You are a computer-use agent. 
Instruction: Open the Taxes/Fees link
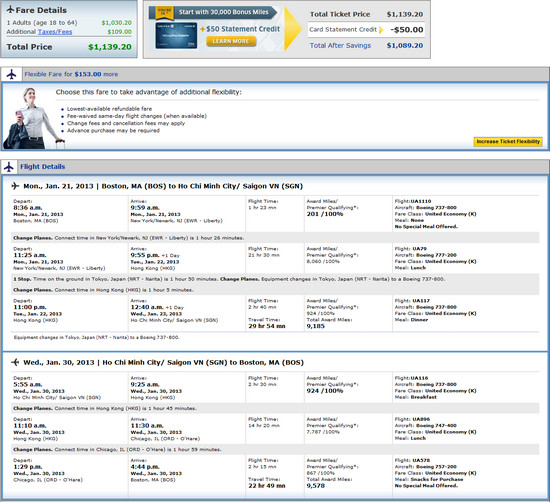point(55,32)
